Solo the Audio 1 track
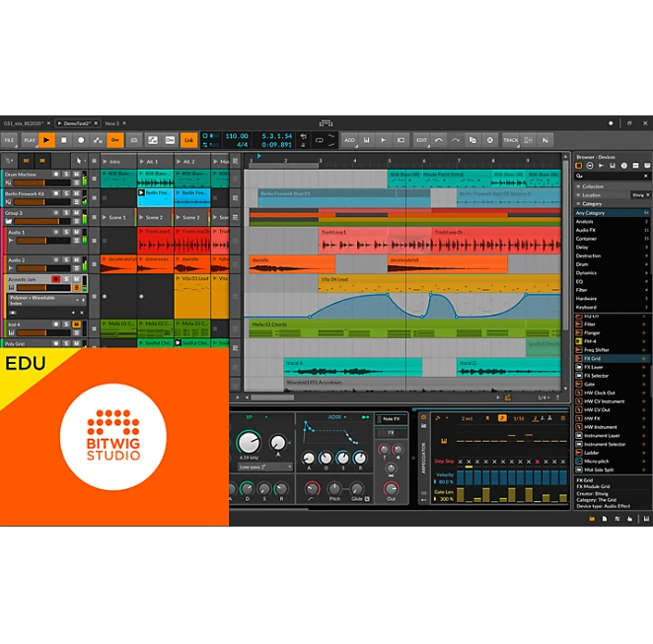This screenshot has height=644, width=653. tap(66, 233)
